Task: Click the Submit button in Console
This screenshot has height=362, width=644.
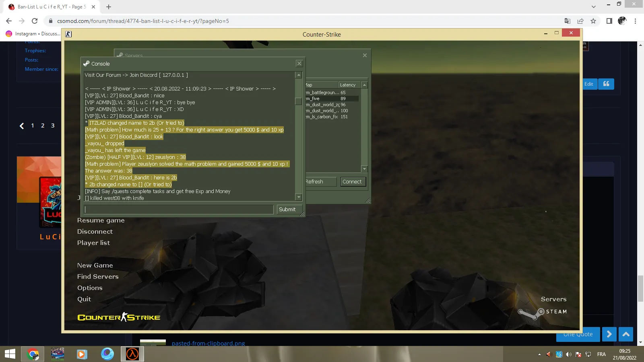Action: pos(287,209)
